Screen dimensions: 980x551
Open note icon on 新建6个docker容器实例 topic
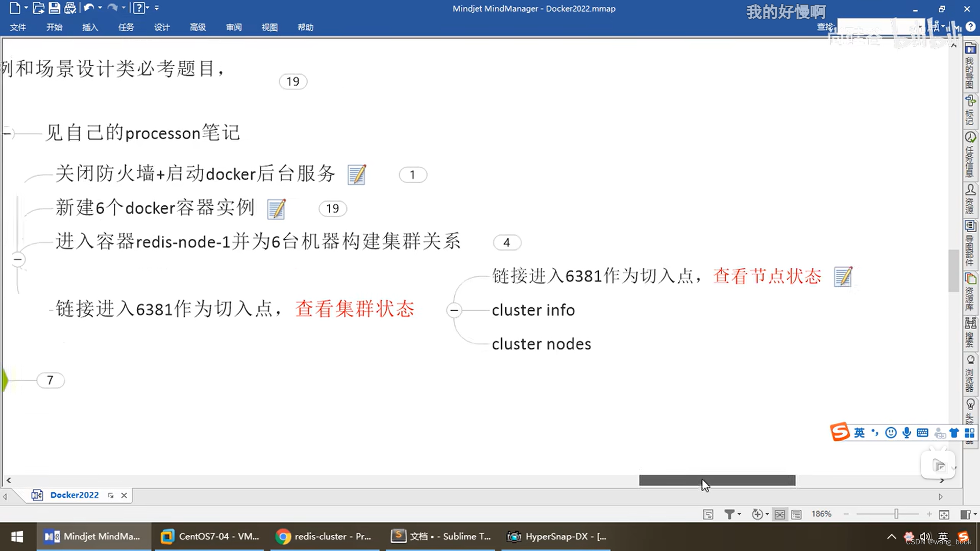(276, 209)
